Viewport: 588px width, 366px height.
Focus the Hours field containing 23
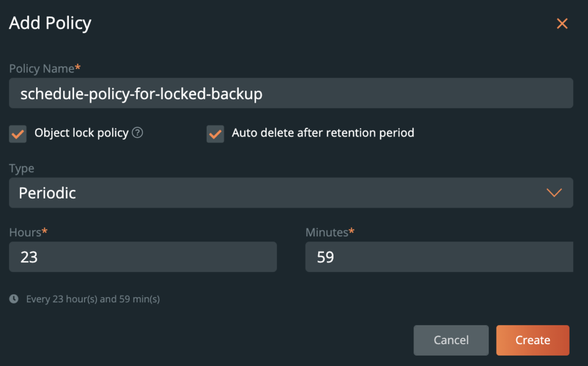(142, 257)
